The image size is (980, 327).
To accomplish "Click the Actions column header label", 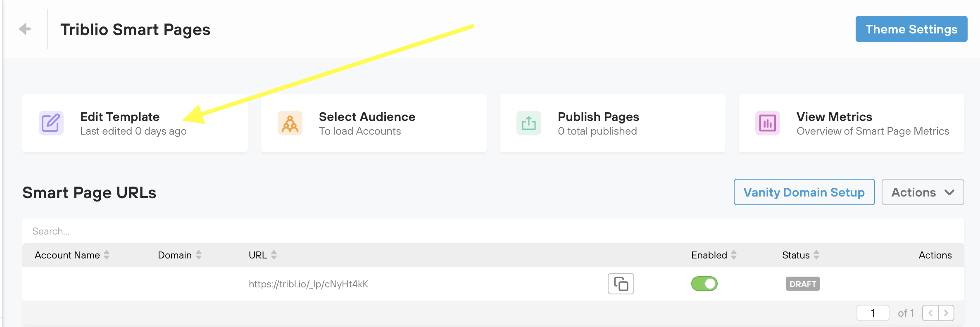I will tap(935, 255).
